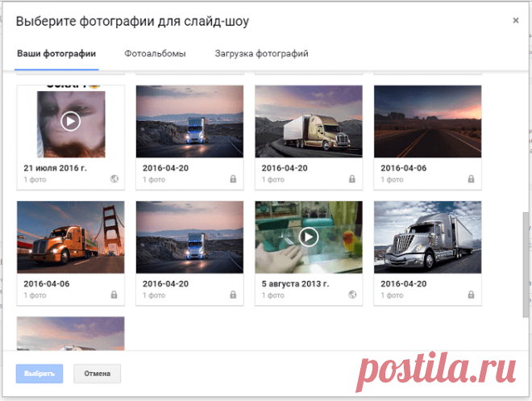The width and height of the screenshot is (532, 401).
Task: Click '1 фото' under 5 августа 2013 г.
Action: point(273,295)
